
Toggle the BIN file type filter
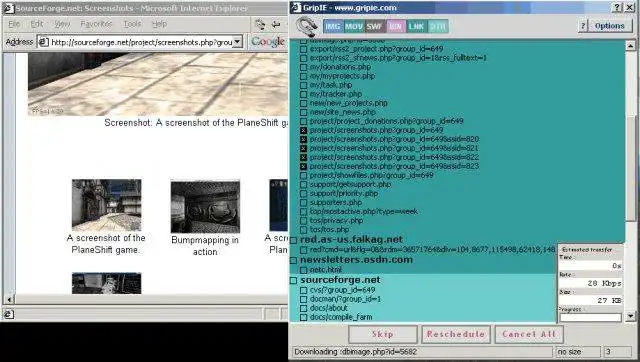point(395,27)
